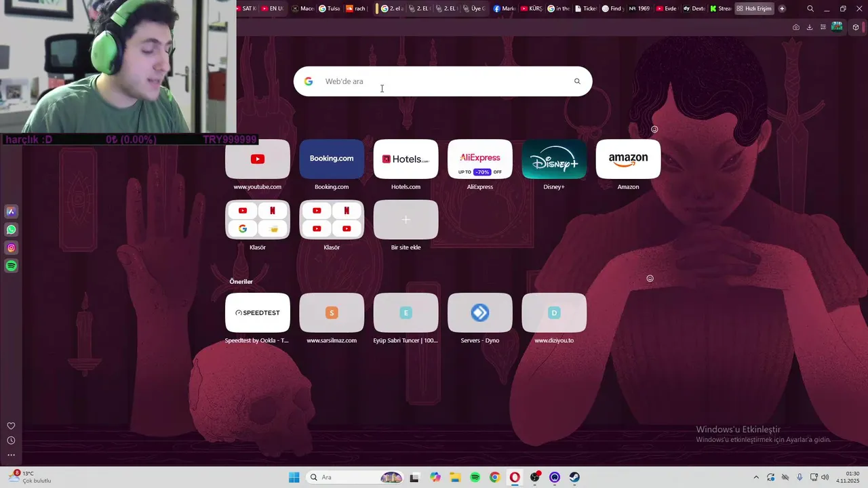This screenshot has height=488, width=868.
Task: Open the 13°C Çok bulutlu weather widget
Action: (29, 477)
